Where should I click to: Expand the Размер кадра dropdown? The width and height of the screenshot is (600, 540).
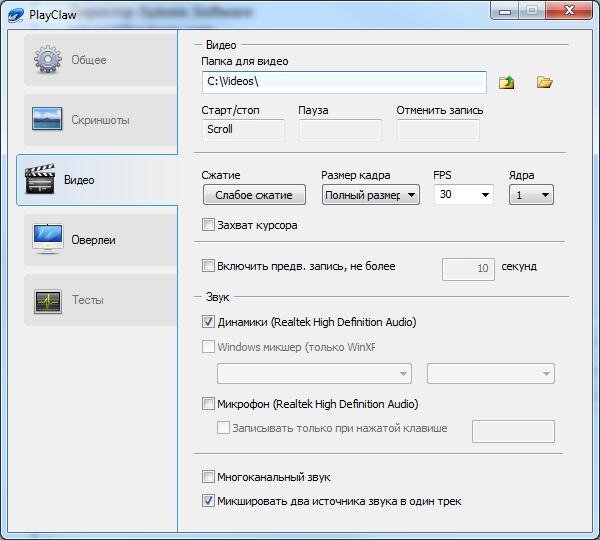[370, 195]
